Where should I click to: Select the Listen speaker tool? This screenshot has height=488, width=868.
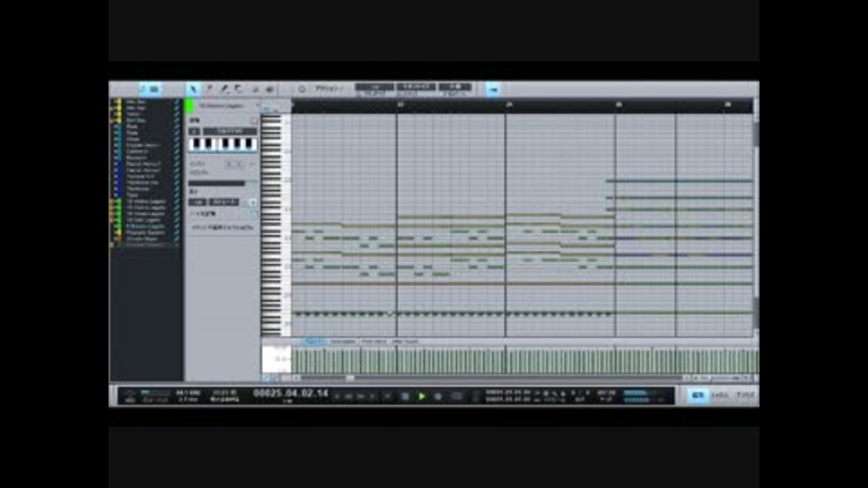(x=269, y=89)
